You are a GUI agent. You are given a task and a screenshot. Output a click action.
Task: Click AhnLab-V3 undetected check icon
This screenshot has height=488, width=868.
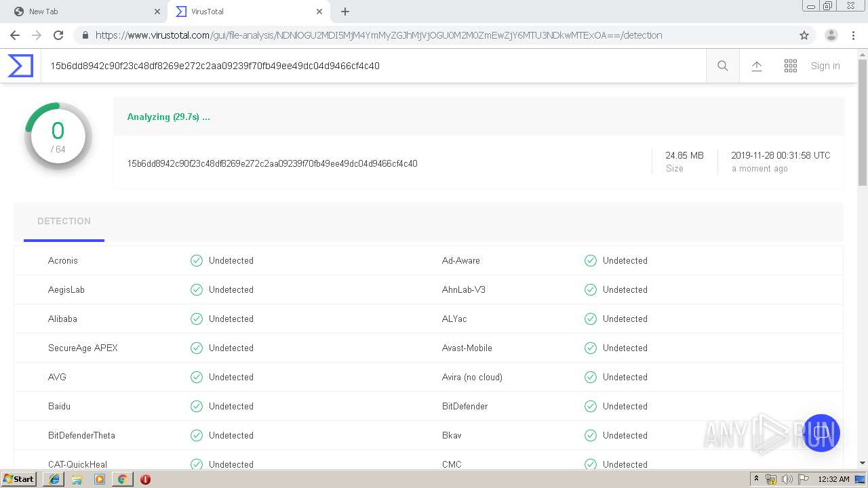(x=591, y=289)
